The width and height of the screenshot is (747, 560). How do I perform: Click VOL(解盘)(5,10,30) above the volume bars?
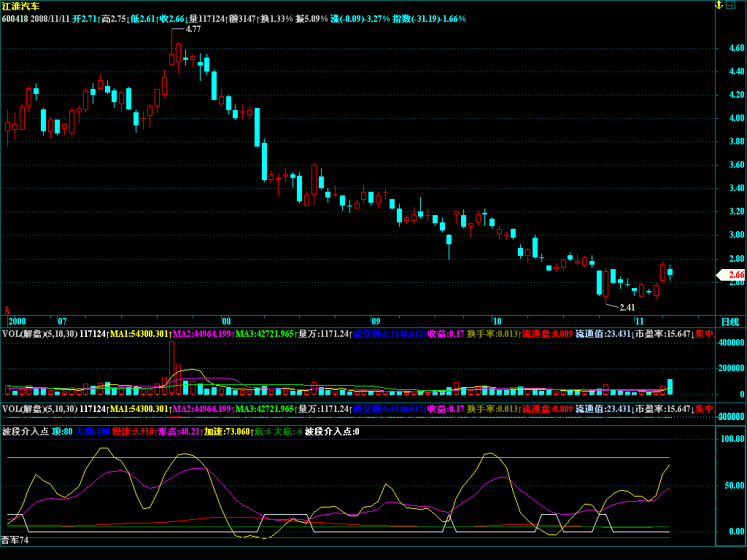click(39, 334)
